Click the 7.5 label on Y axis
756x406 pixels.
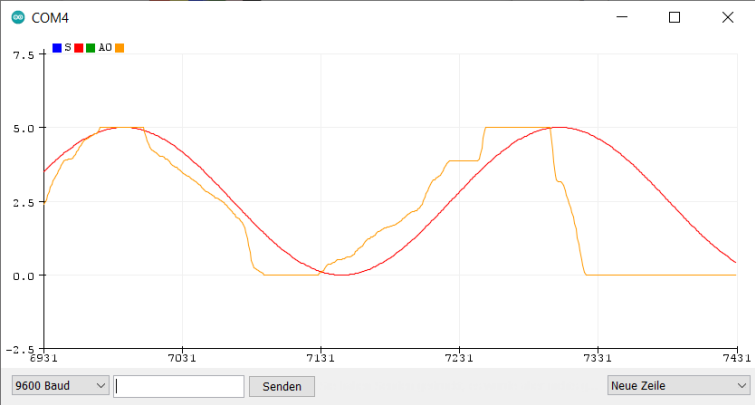tap(22, 54)
